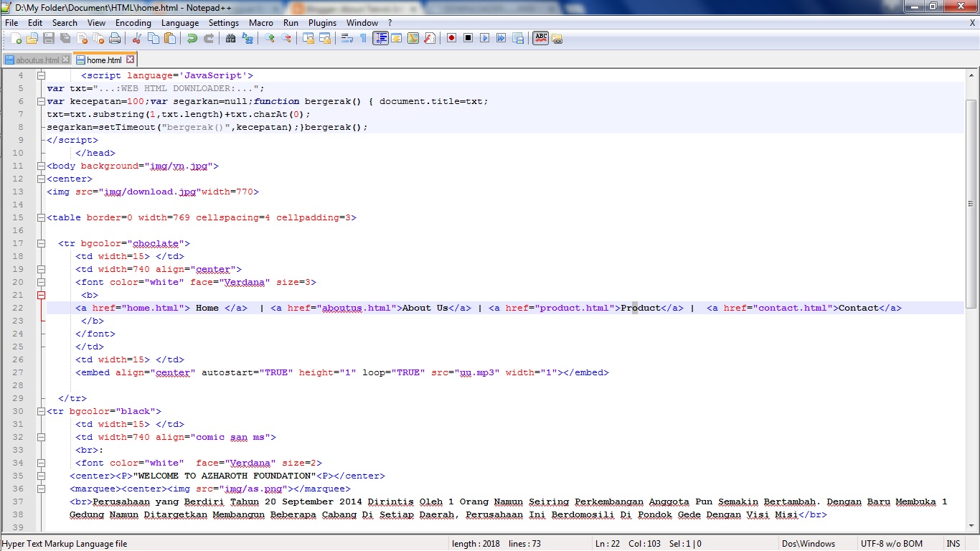The height and width of the screenshot is (551, 980).
Task: Collapse the body tag fold on line 11
Action: [41, 166]
